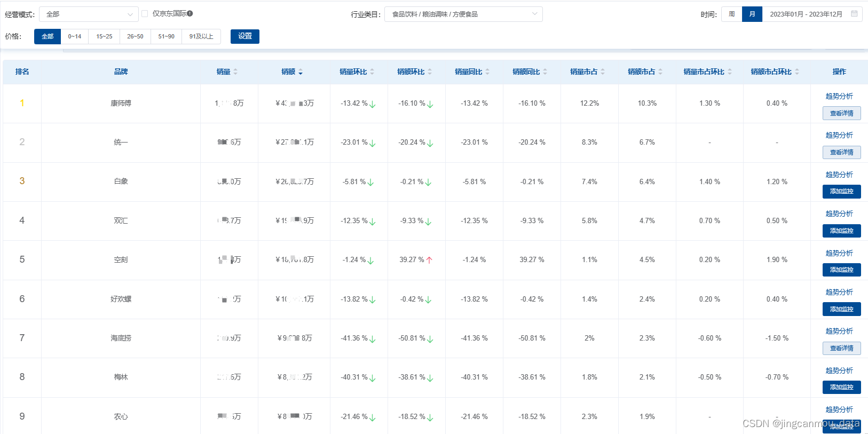Click the 排名 column header
868x434 pixels.
point(22,72)
